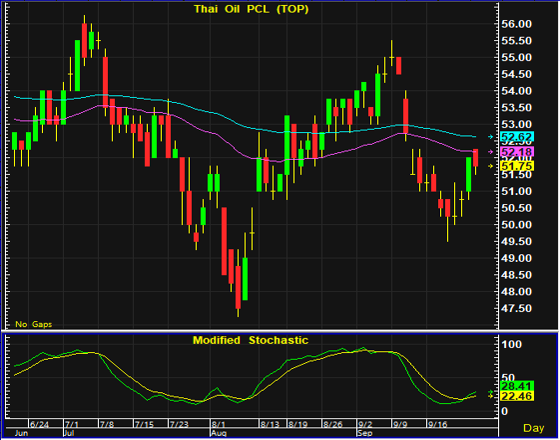Click the 100 level on stochastic axis
This screenshot has height=440, width=560.
[x=512, y=345]
